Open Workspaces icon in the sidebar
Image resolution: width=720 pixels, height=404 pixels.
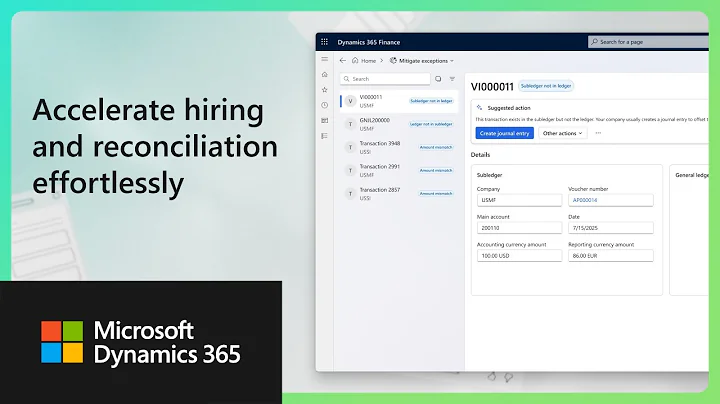click(325, 120)
